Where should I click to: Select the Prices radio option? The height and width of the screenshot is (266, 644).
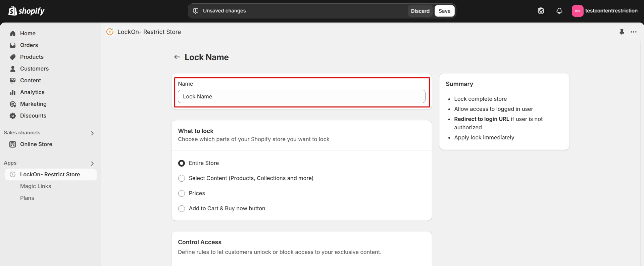click(182, 193)
